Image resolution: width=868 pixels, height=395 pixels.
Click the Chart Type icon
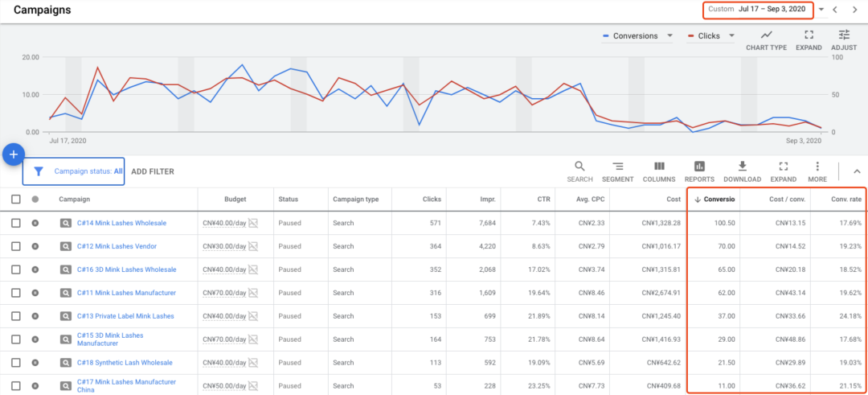coord(766,35)
